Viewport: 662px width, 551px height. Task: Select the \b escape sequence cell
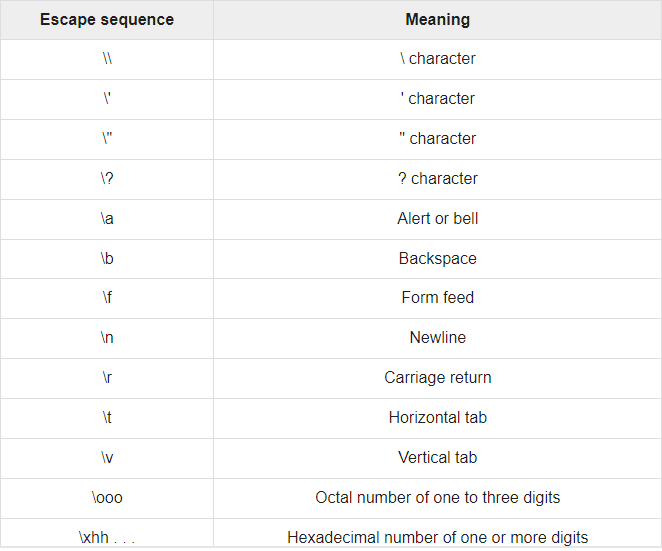pyautogui.click(x=107, y=258)
